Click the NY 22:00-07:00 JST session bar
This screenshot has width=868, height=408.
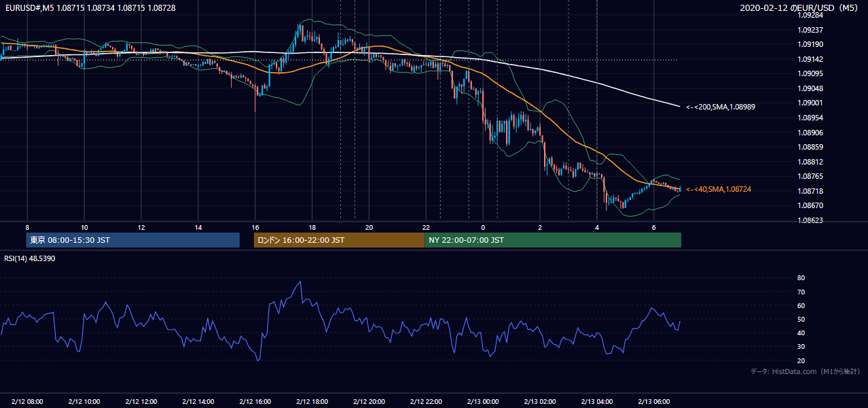(x=553, y=240)
